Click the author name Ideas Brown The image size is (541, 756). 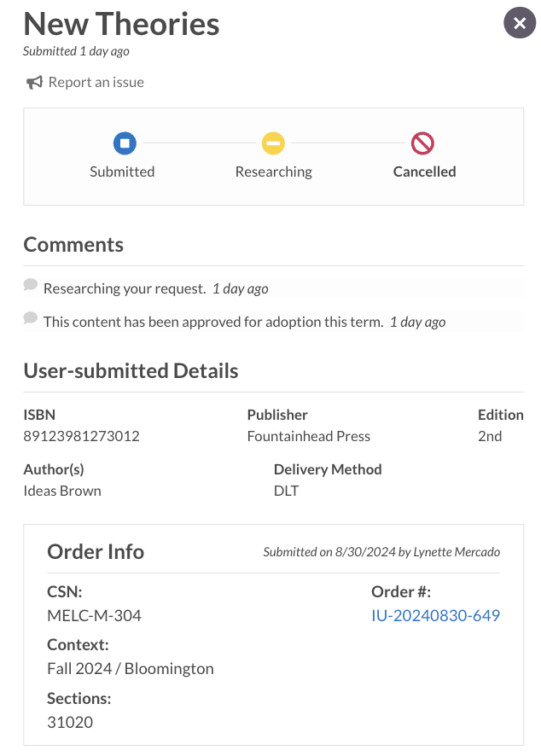[62, 491]
